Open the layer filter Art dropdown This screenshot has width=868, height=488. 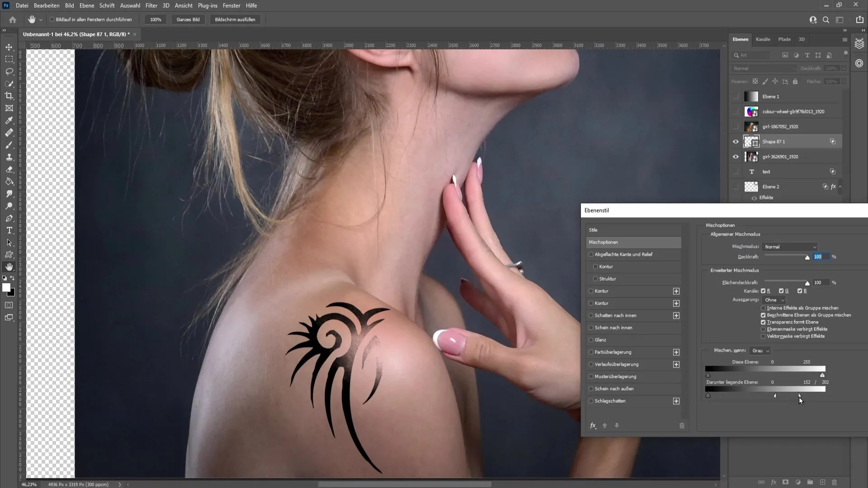pyautogui.click(x=751, y=55)
